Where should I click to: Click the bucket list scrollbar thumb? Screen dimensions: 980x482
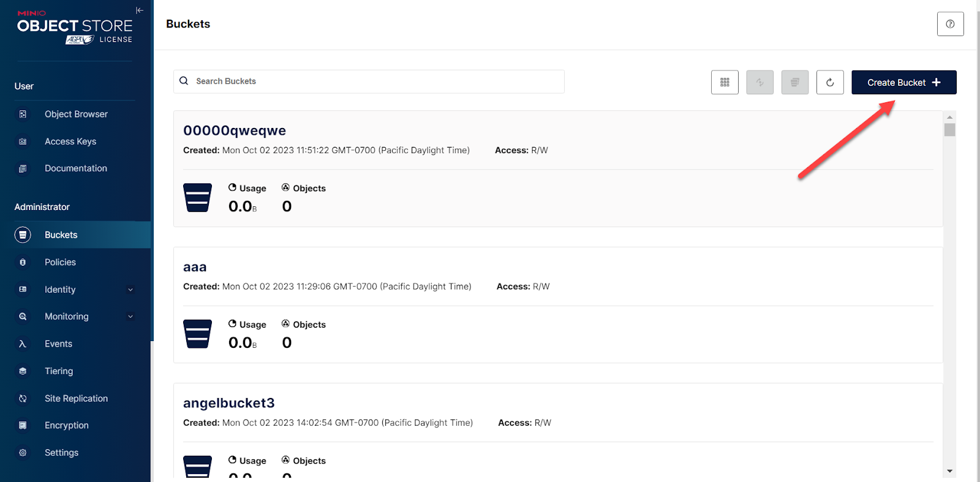coord(949,130)
